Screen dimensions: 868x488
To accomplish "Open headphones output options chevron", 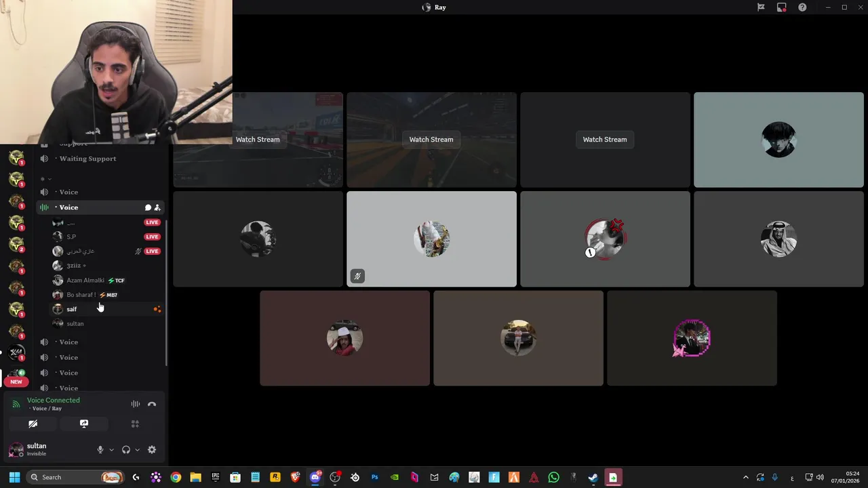I will tap(137, 449).
